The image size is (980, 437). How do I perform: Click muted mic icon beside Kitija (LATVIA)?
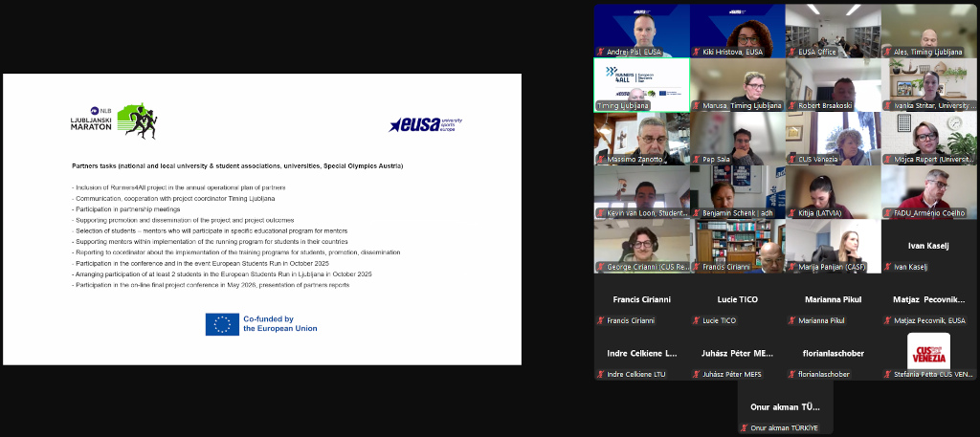[x=792, y=213]
